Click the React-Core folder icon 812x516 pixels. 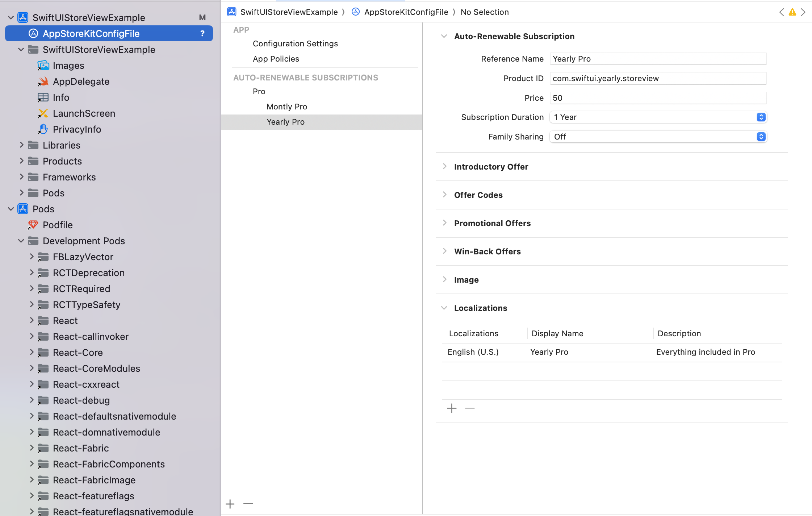(43, 353)
